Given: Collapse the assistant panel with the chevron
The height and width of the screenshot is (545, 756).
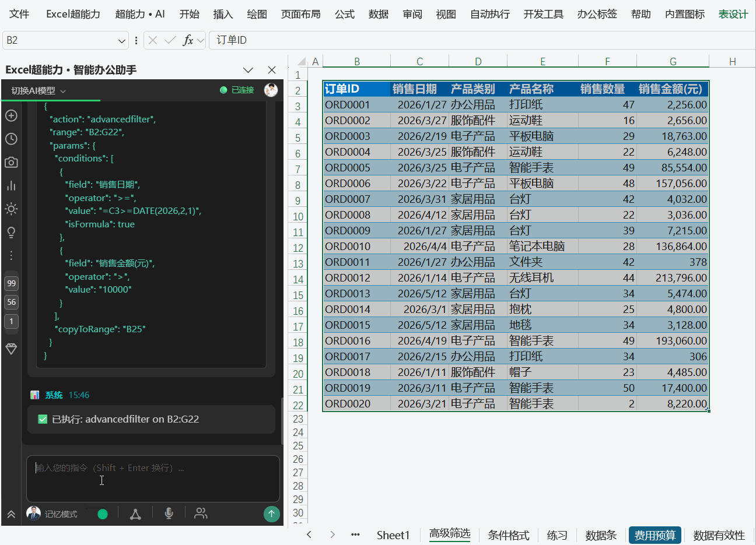Looking at the screenshot, I should [249, 70].
